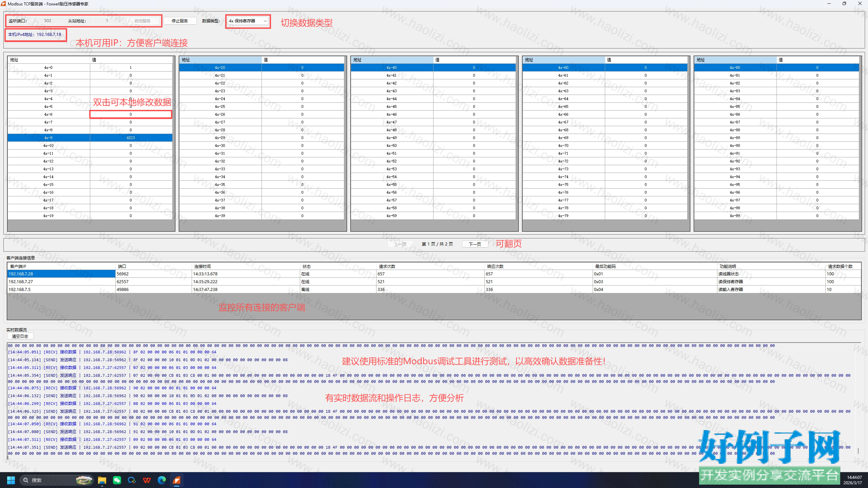This screenshot has width=868, height=488.
Task: Click the 停止服务 button
Action: tap(180, 21)
